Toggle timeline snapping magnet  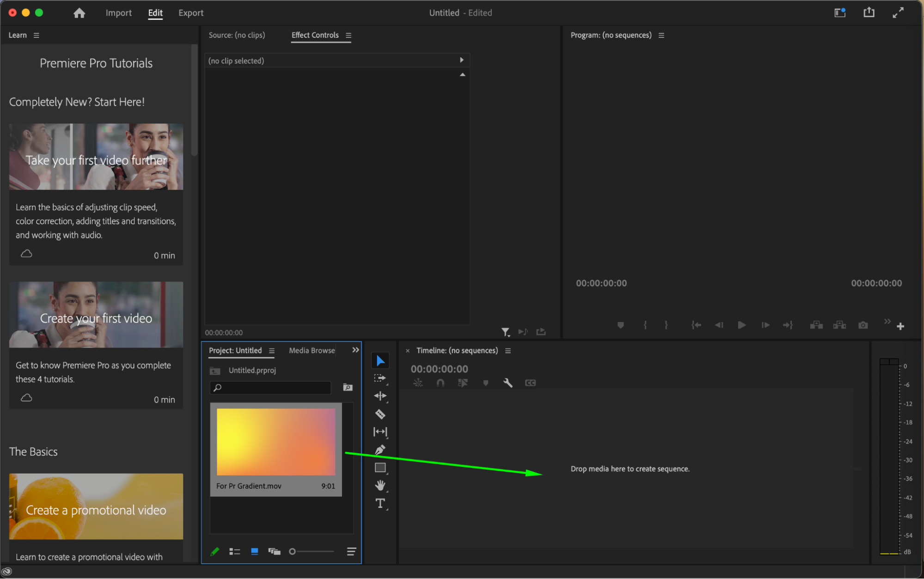[440, 383]
